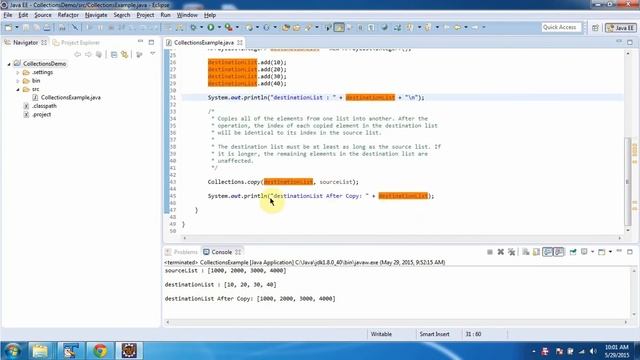Click Open Console icon in Console toolbar
Image resolution: width=640 pixels, height=360 pixels.
(601, 252)
